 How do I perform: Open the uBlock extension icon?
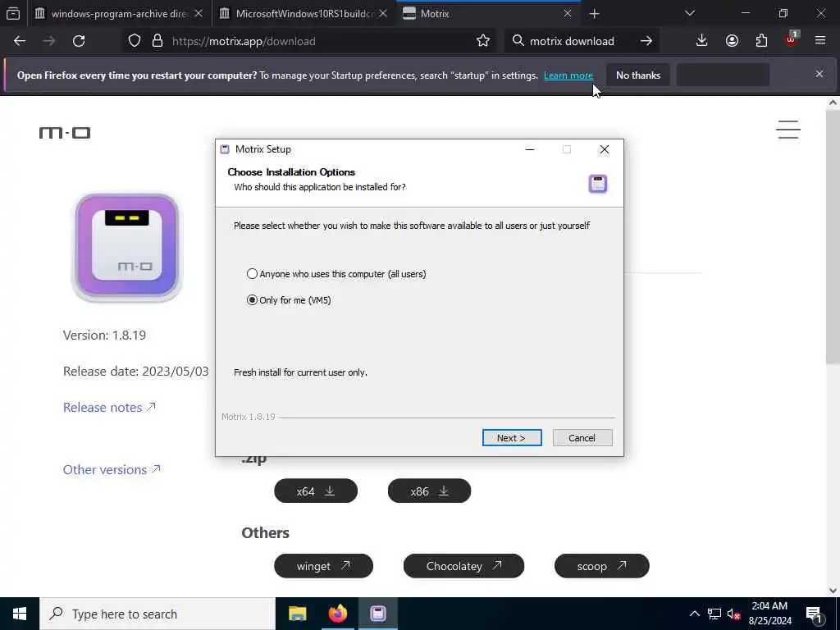792,39
